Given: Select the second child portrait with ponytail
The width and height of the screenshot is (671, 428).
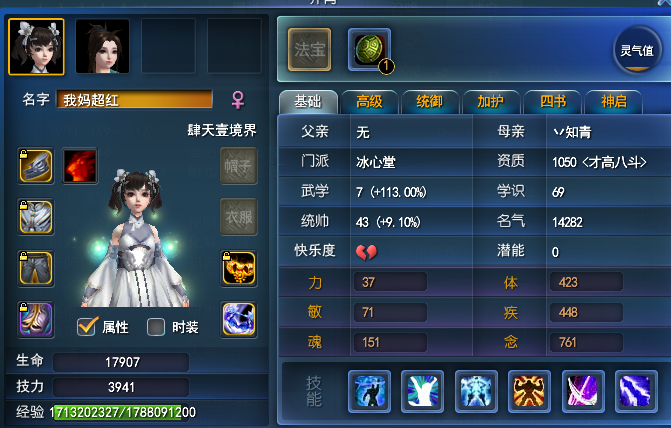Looking at the screenshot, I should point(102,47).
